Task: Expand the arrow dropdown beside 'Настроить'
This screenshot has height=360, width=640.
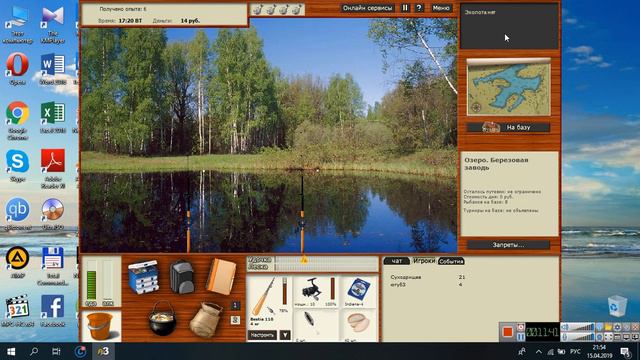Action: (285, 335)
